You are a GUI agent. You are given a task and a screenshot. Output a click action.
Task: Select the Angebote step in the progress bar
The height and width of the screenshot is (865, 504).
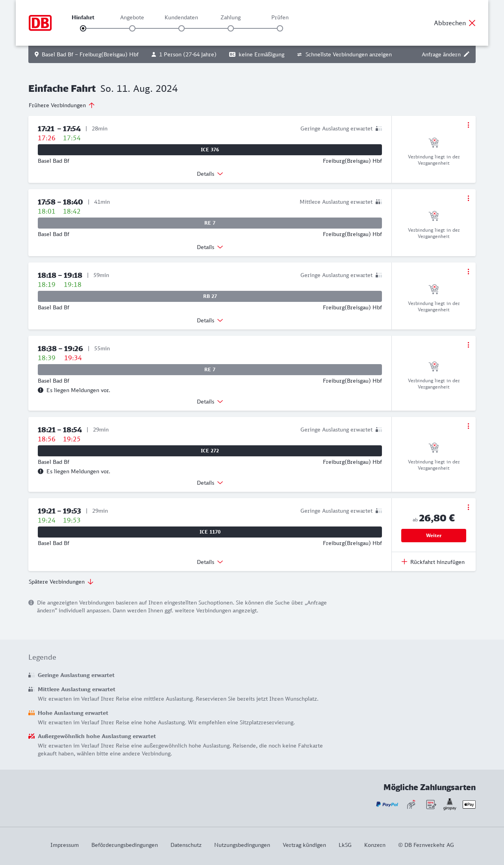(132, 28)
